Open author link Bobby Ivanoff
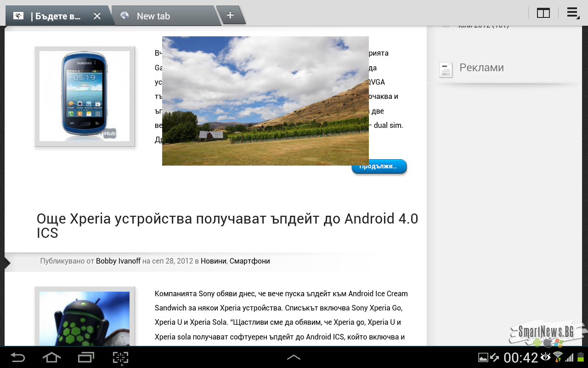This screenshot has width=588, height=368. tap(118, 261)
